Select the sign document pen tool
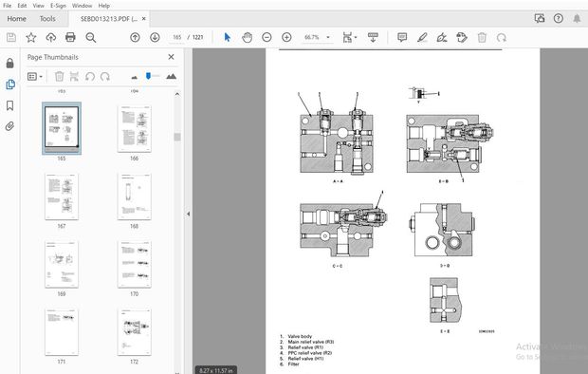Screen dimensions: 588x374 pyautogui.click(x=442, y=37)
